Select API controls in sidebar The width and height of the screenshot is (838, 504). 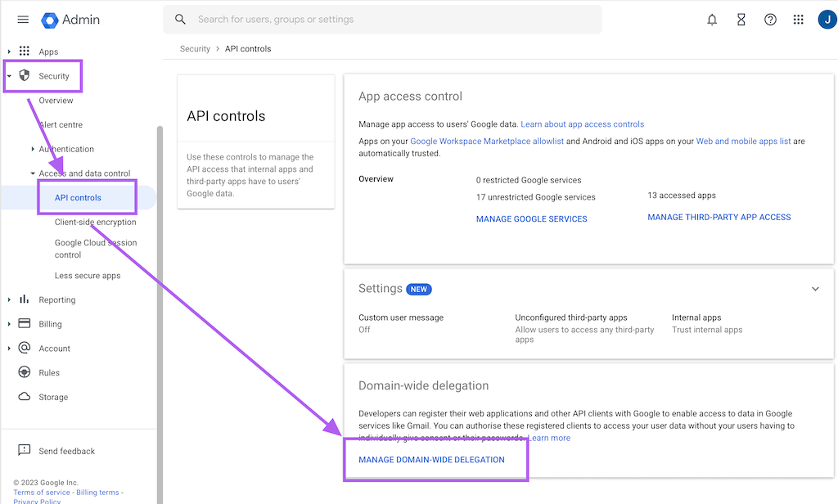click(78, 198)
